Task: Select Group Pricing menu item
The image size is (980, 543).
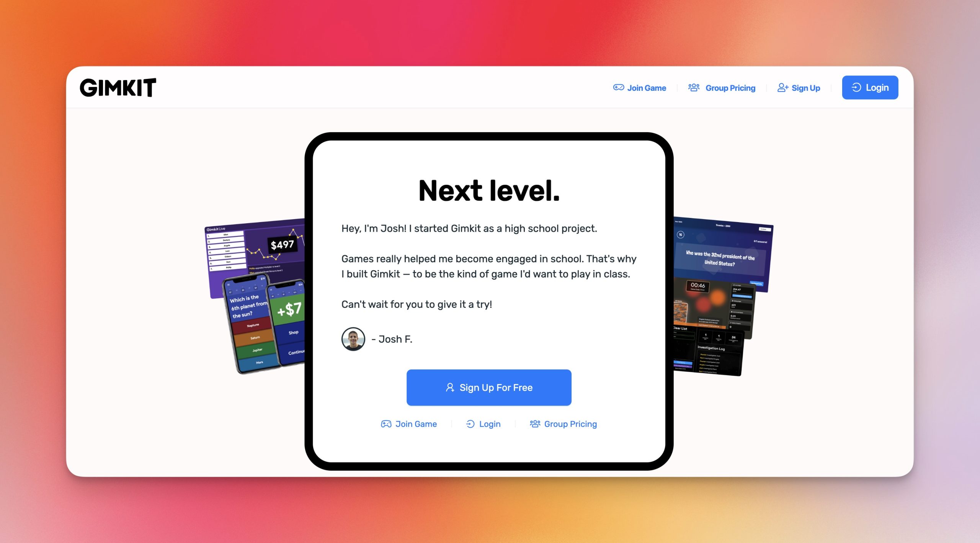Action: [723, 87]
